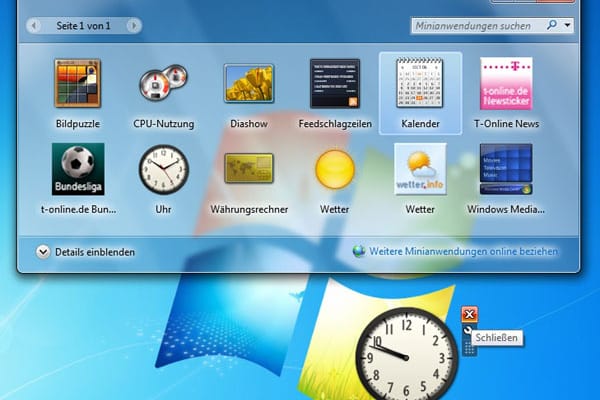Expand Details einblenden chevron
Viewport: 600px width, 400px height.
[x=43, y=252]
